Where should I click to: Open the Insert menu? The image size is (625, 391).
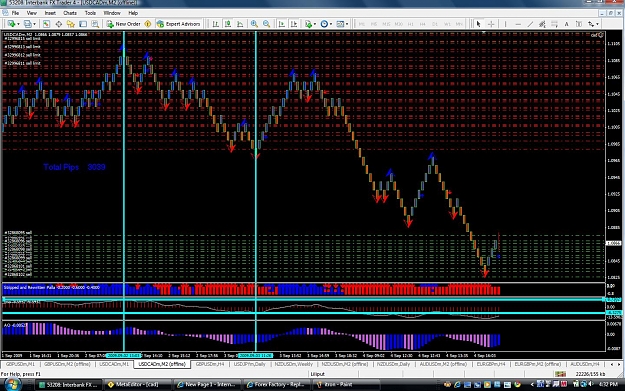click(x=50, y=13)
